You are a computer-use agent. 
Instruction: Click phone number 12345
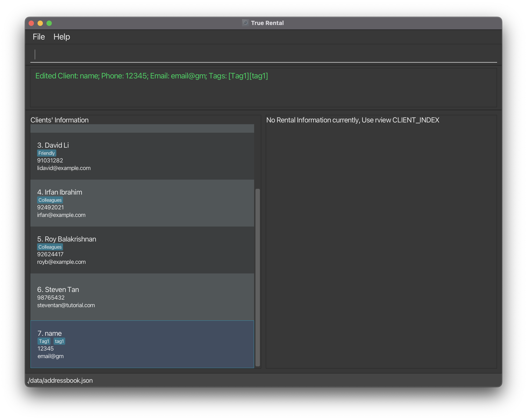(x=46, y=349)
